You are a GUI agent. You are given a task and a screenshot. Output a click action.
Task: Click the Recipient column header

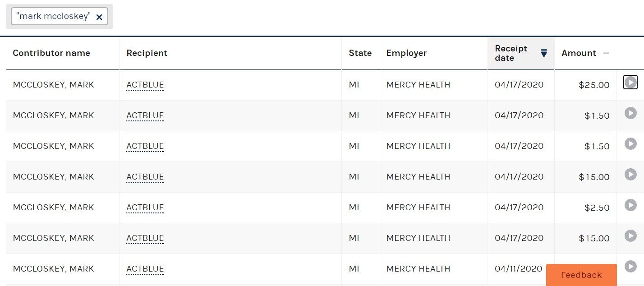coord(147,53)
